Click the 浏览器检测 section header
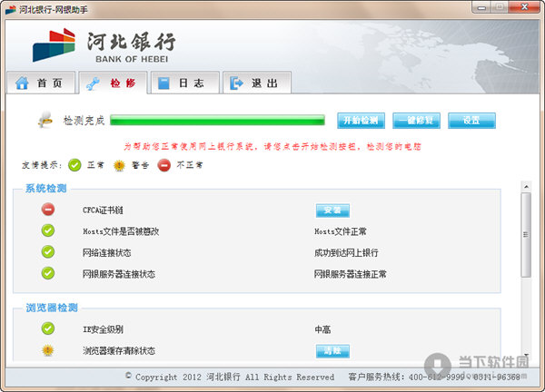The image size is (545, 392). [x=52, y=308]
